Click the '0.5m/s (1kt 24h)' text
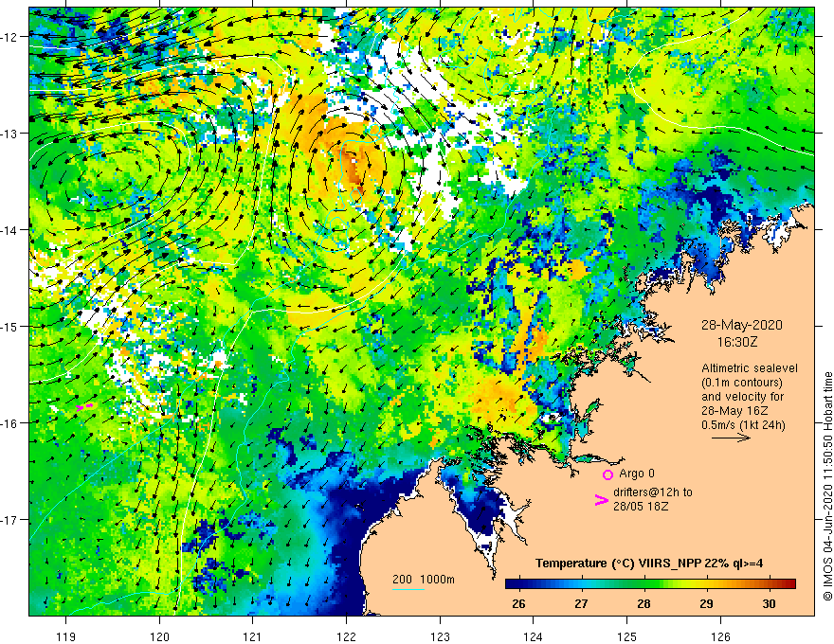Viewport: 834px width, 644px height. 743,424
